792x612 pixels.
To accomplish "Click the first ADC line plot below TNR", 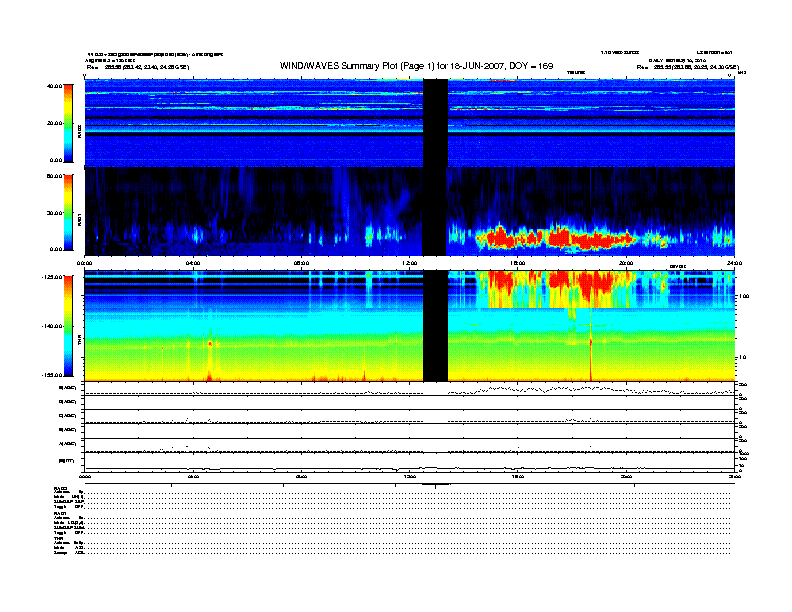I will pyautogui.click(x=409, y=389).
